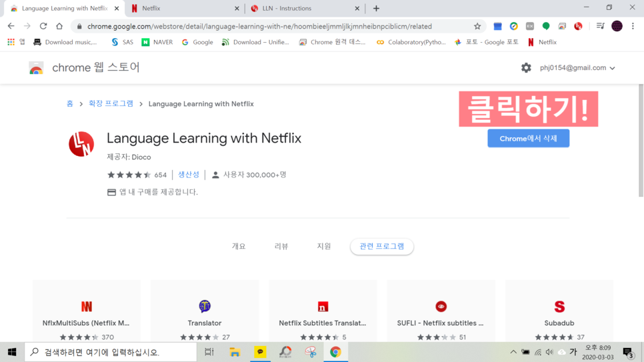This screenshot has height=362, width=644.
Task: Open Chrome three-dot menu
Action: pyautogui.click(x=633, y=26)
